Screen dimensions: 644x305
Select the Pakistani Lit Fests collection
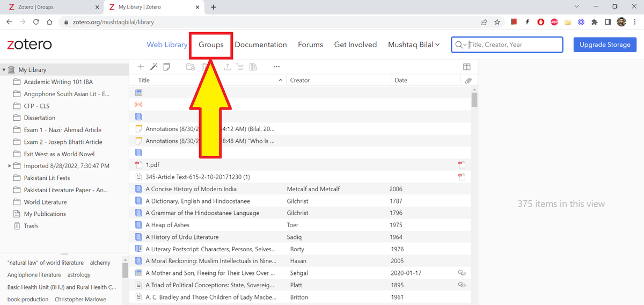47,178
